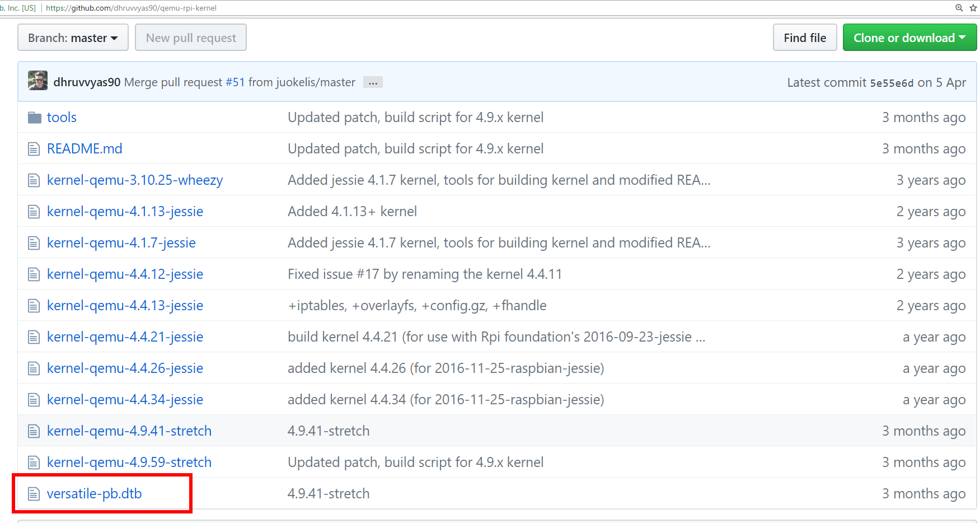Click 'a year ago' for kernel-qemu-4.4.21-jessie

[934, 337]
